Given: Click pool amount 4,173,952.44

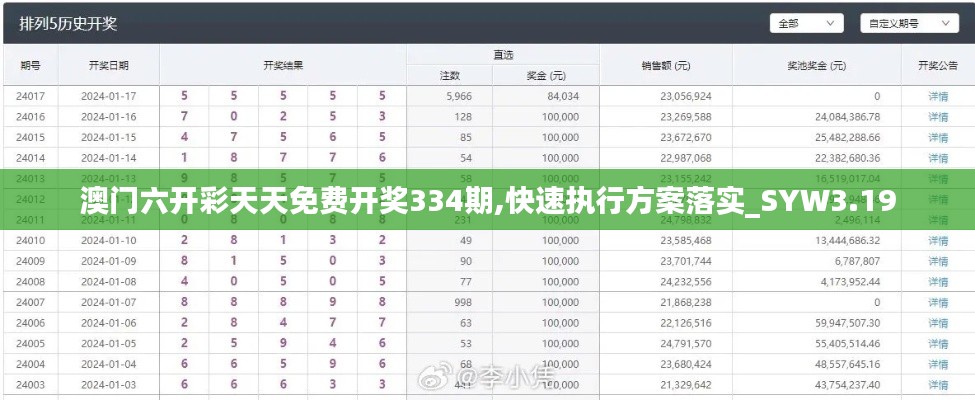Looking at the screenshot, I should (x=850, y=282).
